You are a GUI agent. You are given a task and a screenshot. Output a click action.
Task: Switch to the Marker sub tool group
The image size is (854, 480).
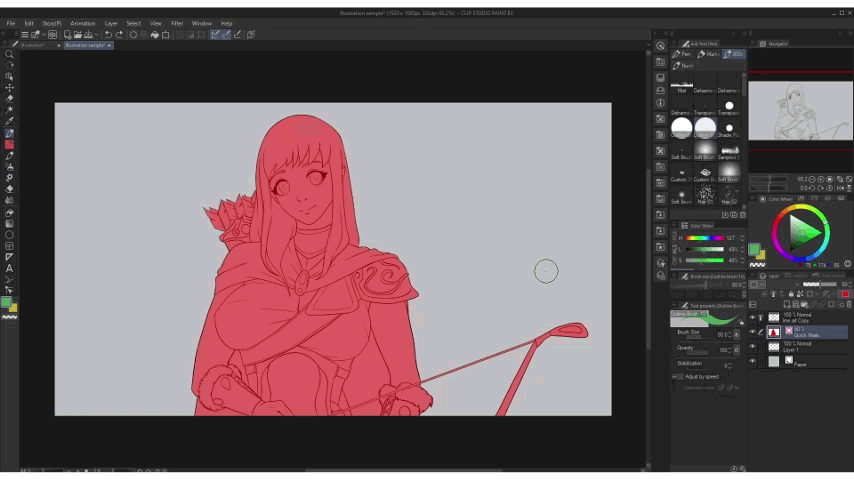coord(709,54)
